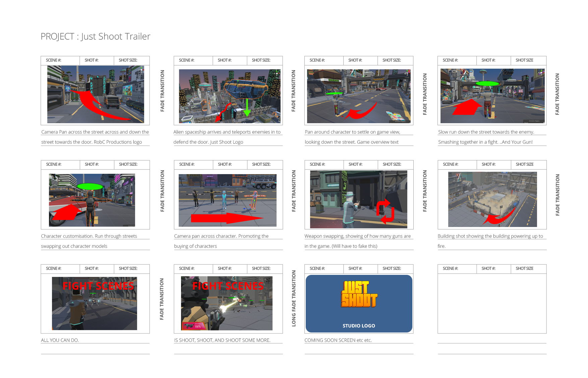This screenshot has width=588, height=378.
Task: Click the 'COMING SOON SCREEN etc etc.' caption
Action: pyautogui.click(x=338, y=340)
